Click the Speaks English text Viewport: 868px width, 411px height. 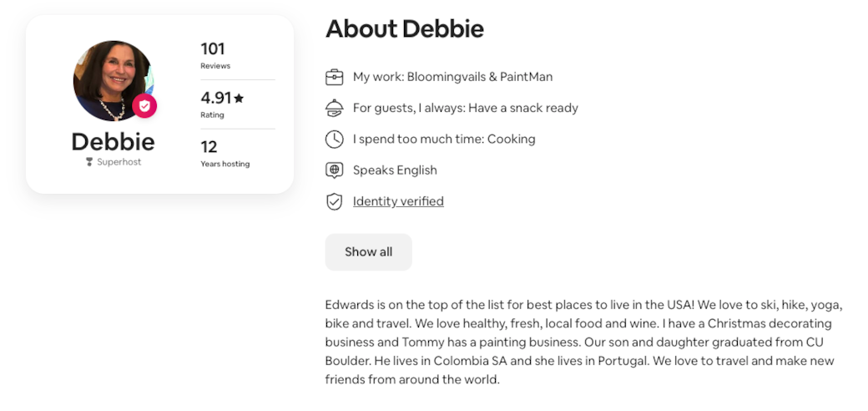(x=395, y=170)
